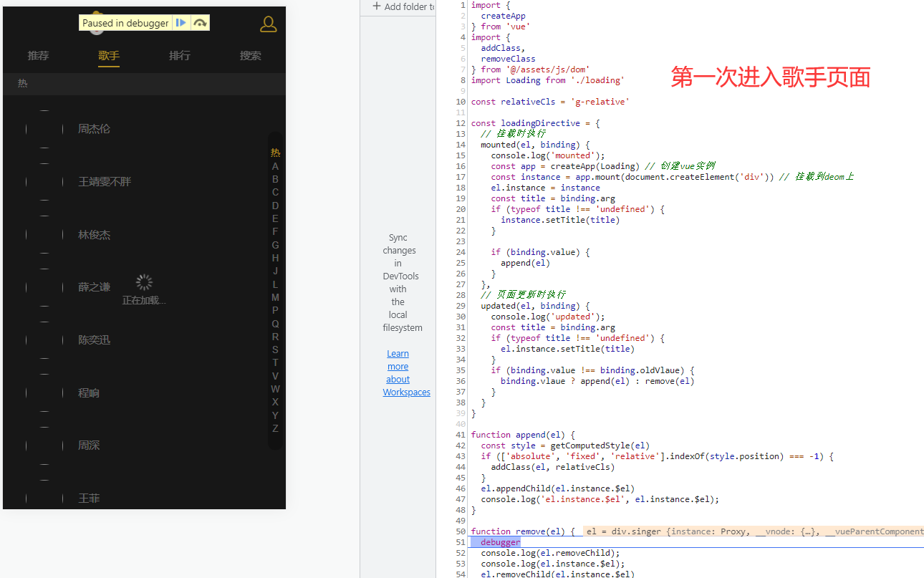Set breakpoint on line number 30
The height and width of the screenshot is (578, 924).
click(x=461, y=317)
